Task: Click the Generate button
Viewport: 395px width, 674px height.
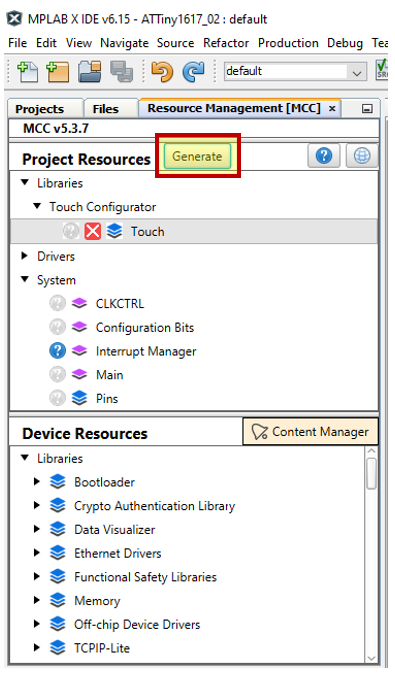Action: 197,156
